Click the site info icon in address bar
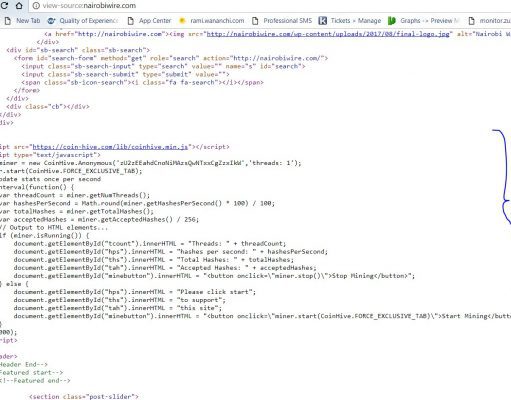511x400 pixels. [36, 6]
